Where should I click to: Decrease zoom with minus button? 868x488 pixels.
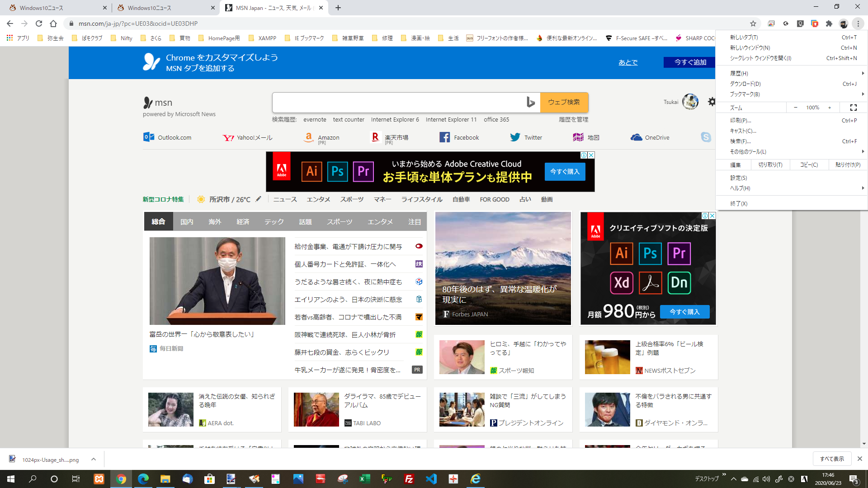click(795, 108)
